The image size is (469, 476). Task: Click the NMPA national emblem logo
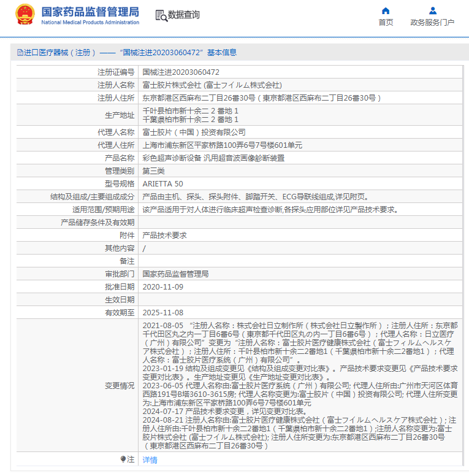(25, 15)
